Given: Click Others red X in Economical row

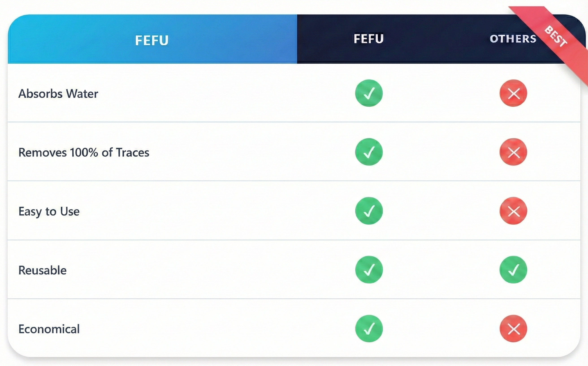Looking at the screenshot, I should 513,329.
